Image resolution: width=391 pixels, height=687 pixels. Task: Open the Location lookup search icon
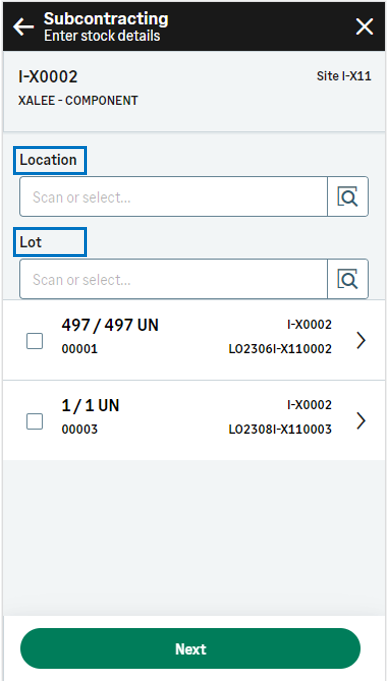(348, 197)
